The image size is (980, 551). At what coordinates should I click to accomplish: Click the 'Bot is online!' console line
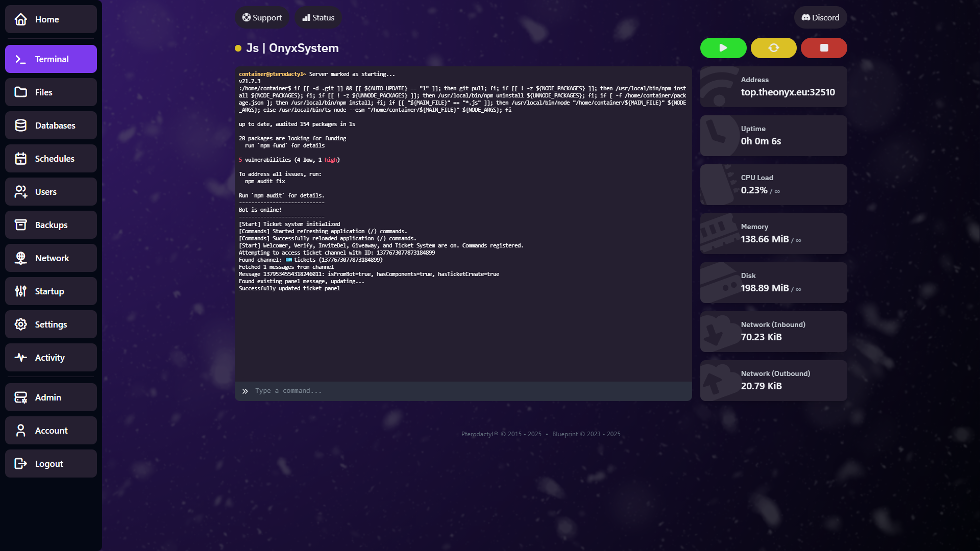260,210
